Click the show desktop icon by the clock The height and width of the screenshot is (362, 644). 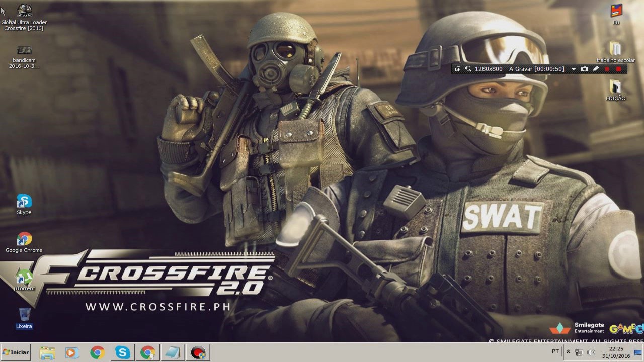point(638,352)
